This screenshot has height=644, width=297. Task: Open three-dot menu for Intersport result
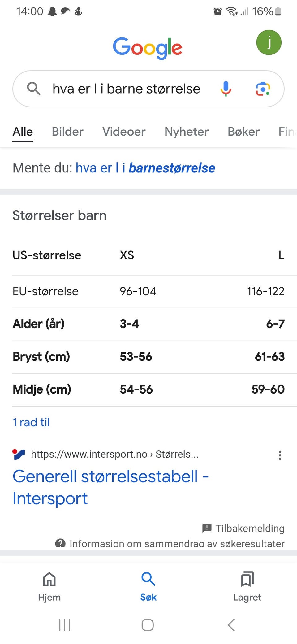click(x=280, y=455)
